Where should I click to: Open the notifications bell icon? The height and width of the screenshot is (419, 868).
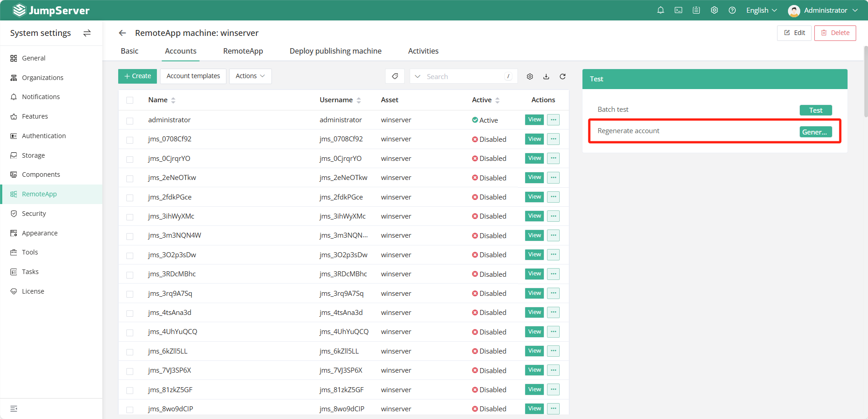660,10
